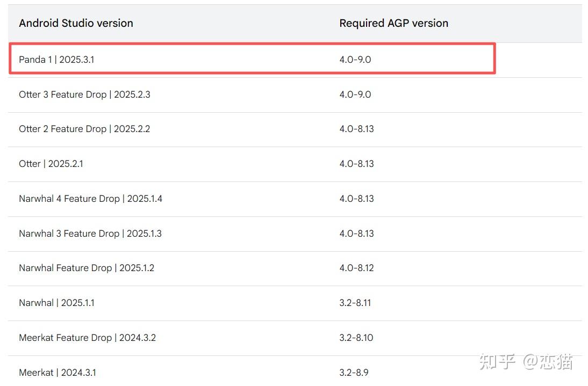Select the AGP value in the Panda 1 row
This screenshot has height=386, width=588.
(355, 60)
